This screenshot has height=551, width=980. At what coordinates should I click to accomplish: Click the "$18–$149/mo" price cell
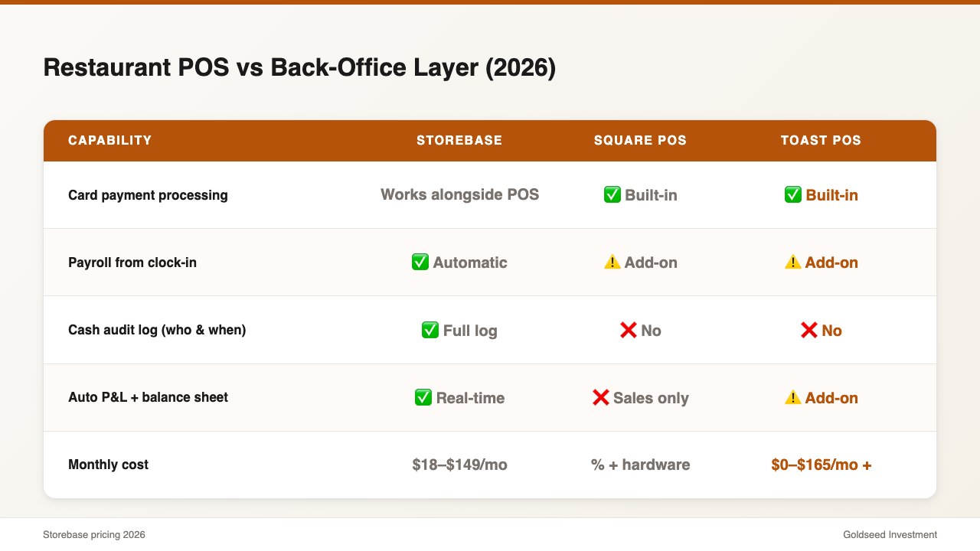(459, 465)
